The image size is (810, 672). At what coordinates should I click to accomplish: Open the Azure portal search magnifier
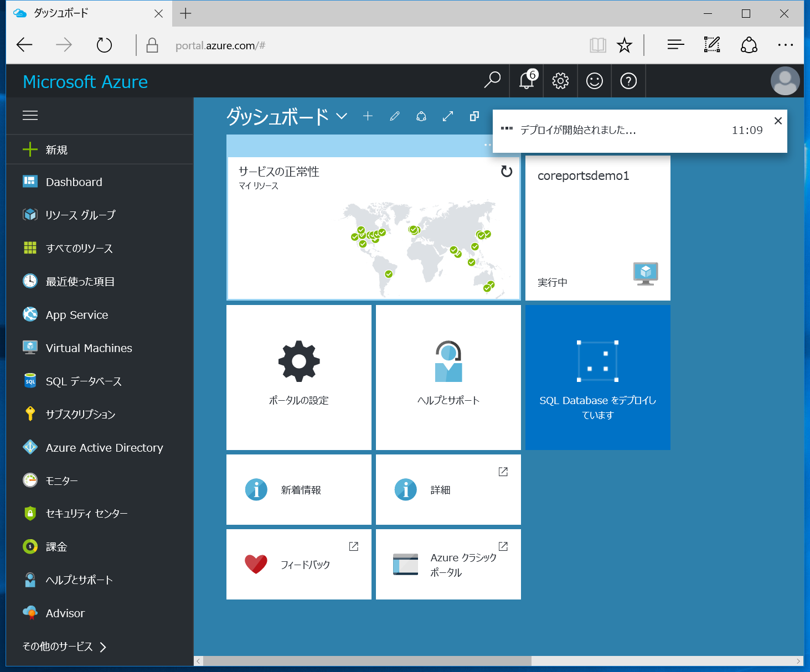(x=492, y=81)
